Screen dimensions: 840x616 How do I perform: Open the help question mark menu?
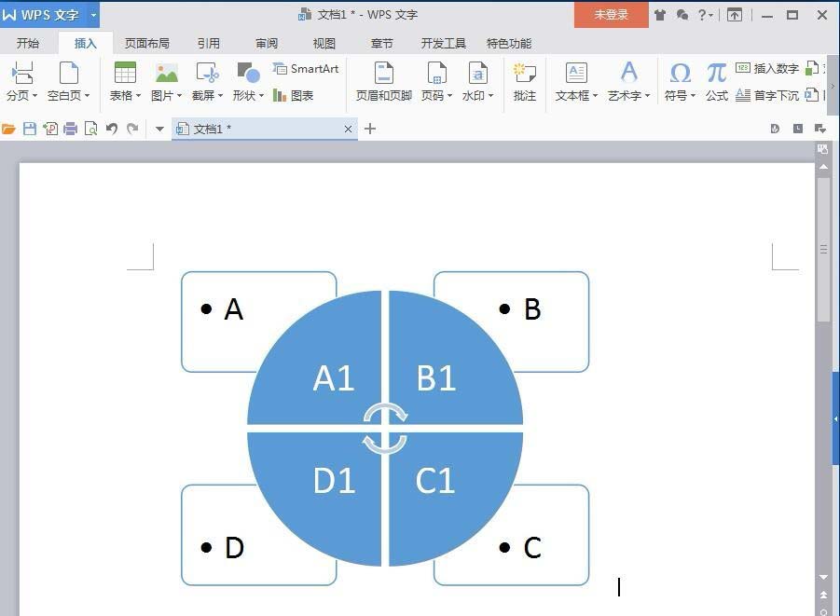pyautogui.click(x=705, y=15)
